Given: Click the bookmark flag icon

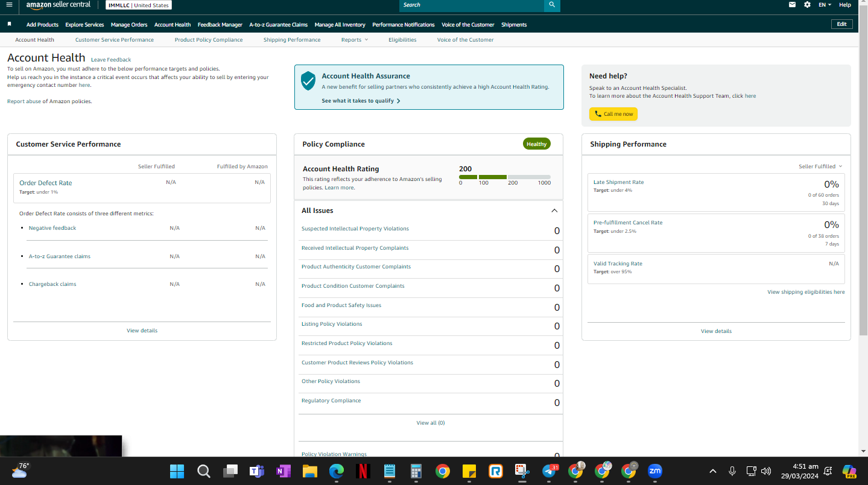Looking at the screenshot, I should (9, 24).
